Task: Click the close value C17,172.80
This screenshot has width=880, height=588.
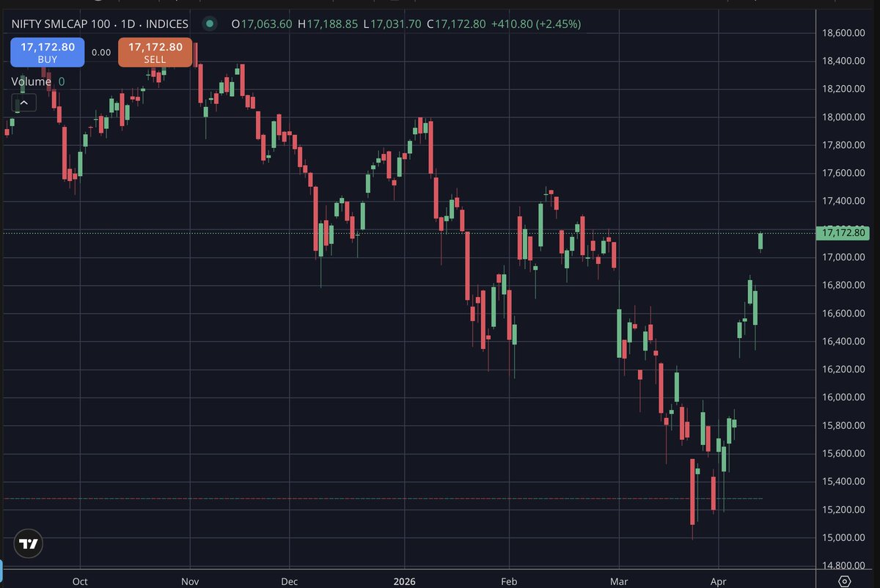Action: pos(455,23)
